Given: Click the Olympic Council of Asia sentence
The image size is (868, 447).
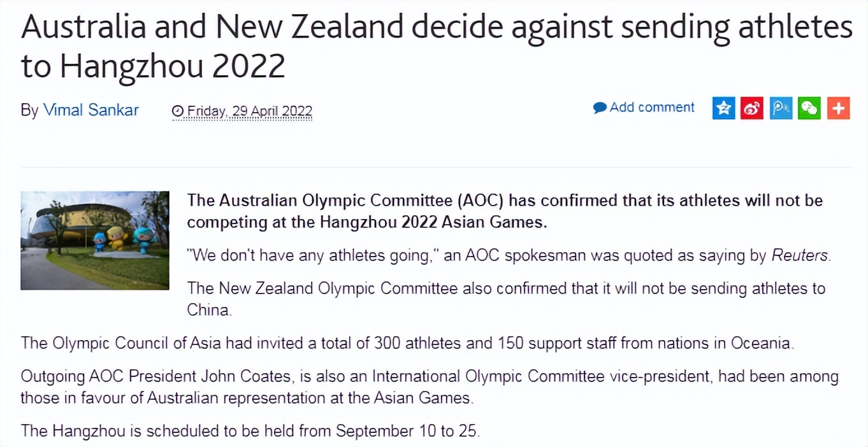Looking at the screenshot, I should coord(408,343).
